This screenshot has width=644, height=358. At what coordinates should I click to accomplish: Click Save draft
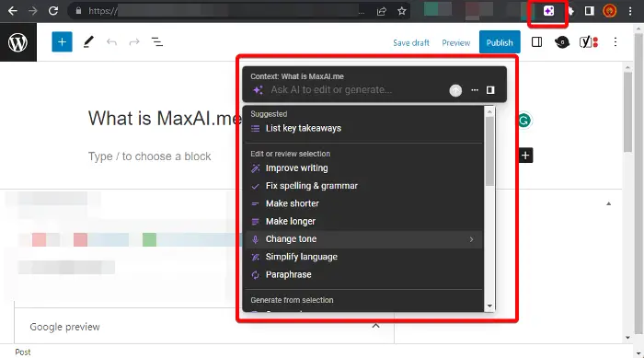click(410, 42)
